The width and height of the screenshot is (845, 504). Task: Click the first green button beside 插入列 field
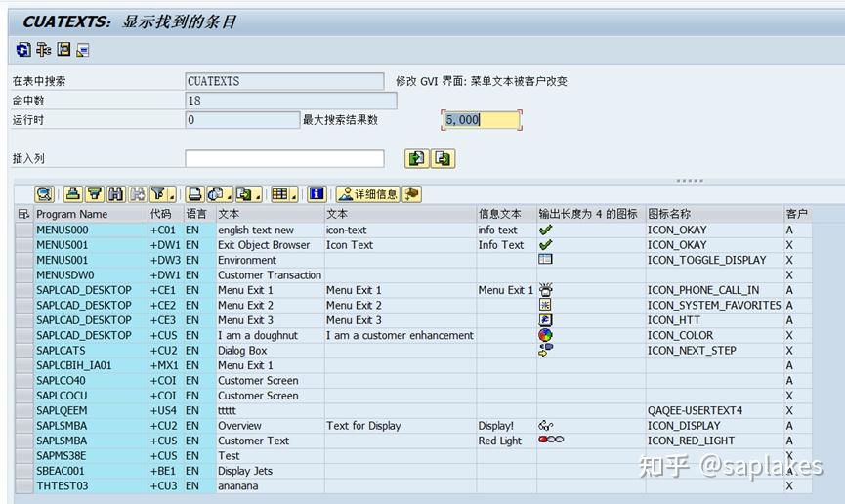click(x=416, y=158)
